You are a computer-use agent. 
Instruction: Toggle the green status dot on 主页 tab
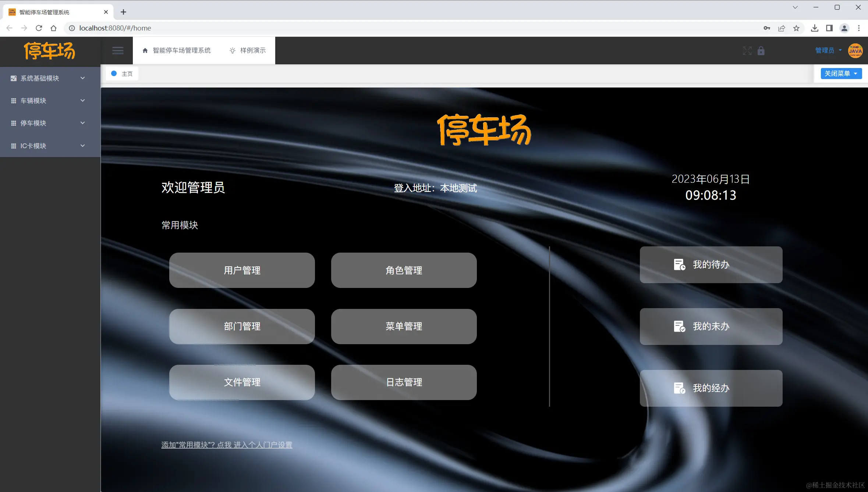(114, 73)
